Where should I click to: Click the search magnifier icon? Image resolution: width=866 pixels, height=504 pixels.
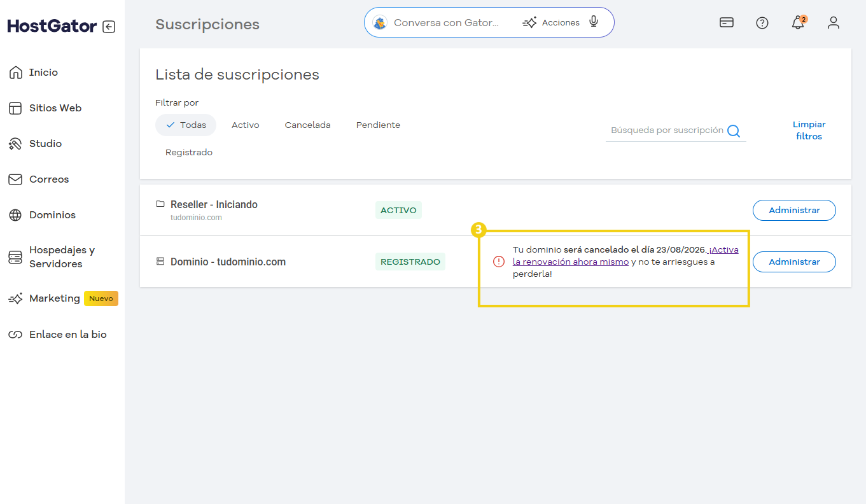[x=734, y=131]
